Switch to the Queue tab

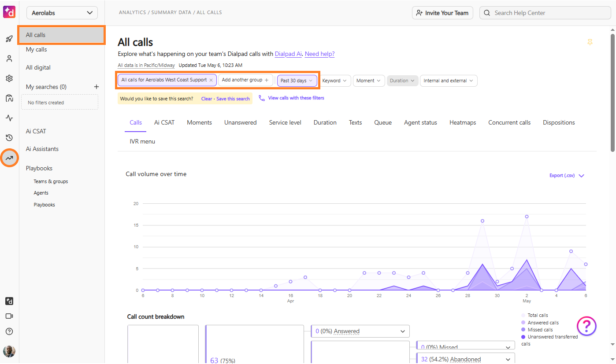pos(383,122)
